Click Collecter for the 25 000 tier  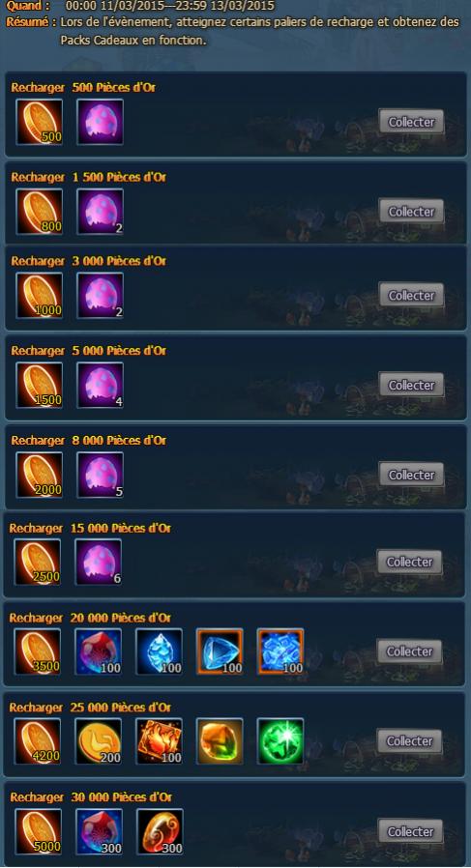tap(409, 740)
